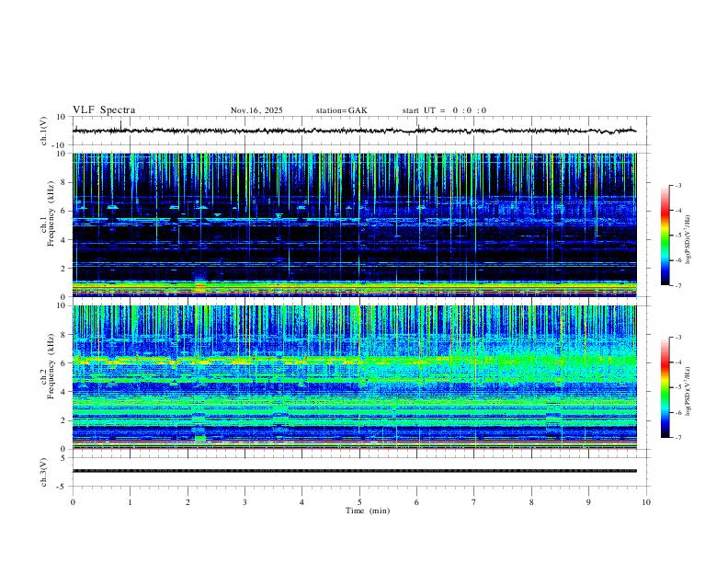Click time axis tick label "7"
This screenshot has width=728, height=563.
(474, 502)
